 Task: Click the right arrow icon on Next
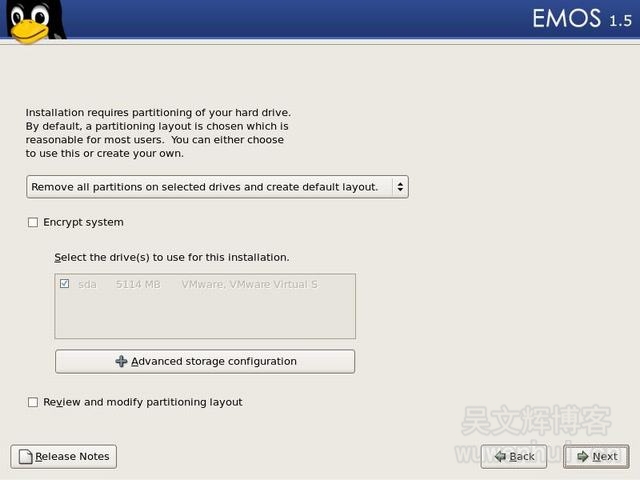[582, 457]
